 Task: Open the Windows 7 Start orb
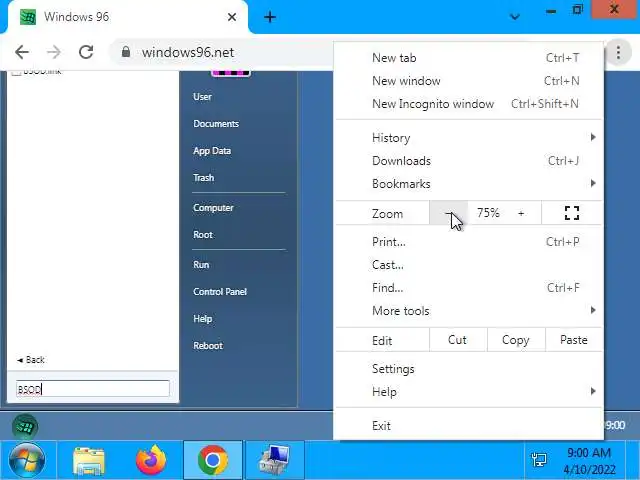[x=27, y=460]
